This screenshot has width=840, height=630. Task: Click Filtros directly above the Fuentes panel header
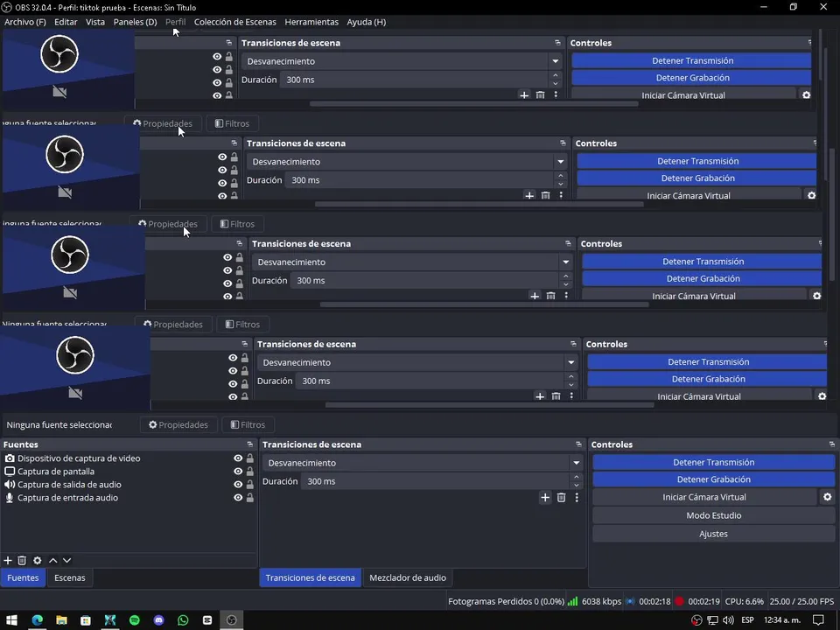coord(248,425)
